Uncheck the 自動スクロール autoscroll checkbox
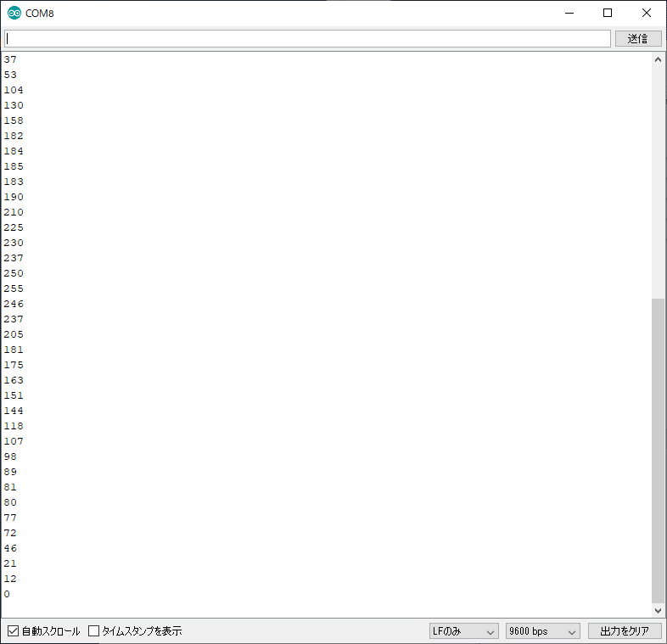 coord(14,630)
